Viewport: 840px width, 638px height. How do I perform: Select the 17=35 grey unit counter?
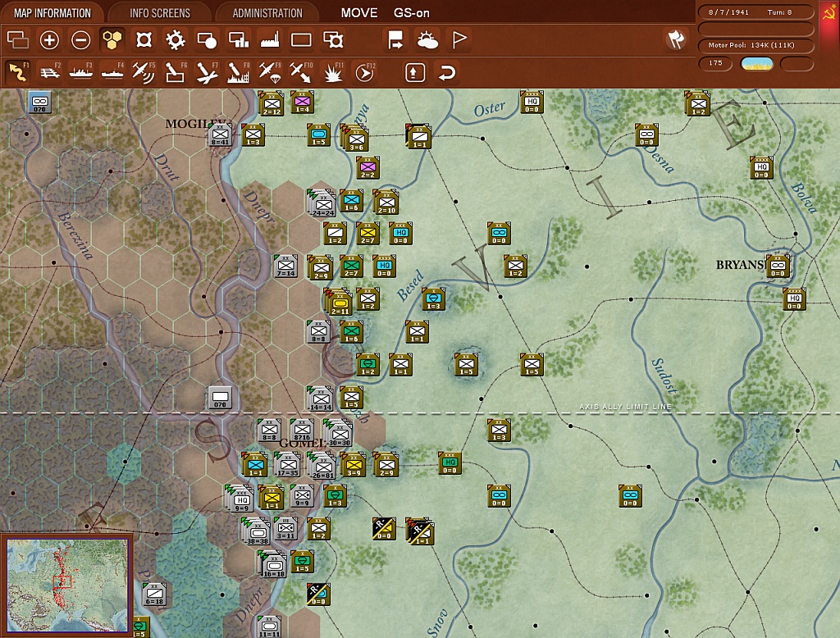point(288,464)
